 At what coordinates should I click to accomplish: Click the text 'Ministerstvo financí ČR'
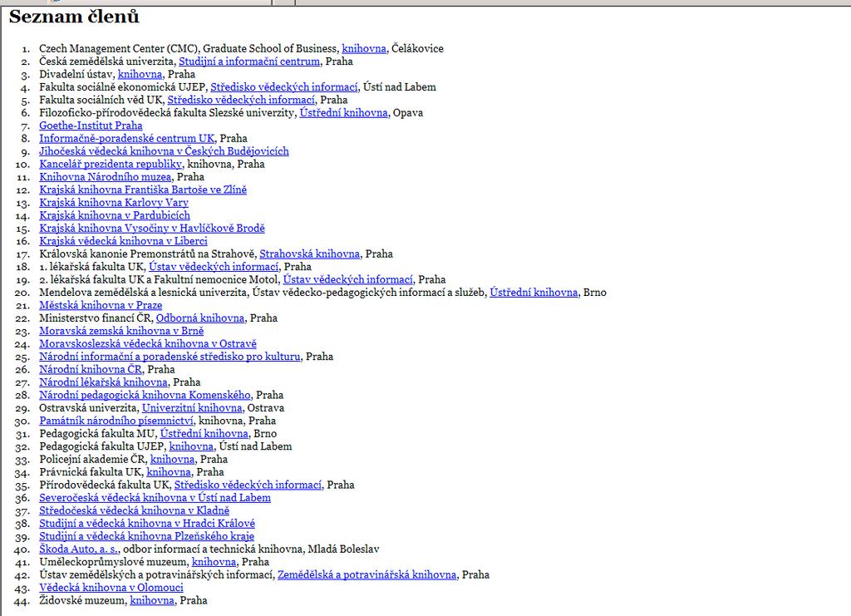pos(95,318)
